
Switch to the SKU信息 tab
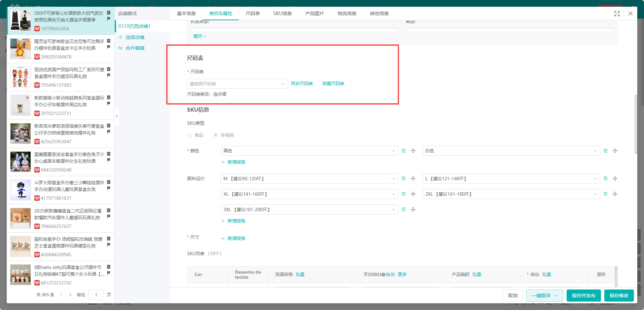tap(282, 13)
